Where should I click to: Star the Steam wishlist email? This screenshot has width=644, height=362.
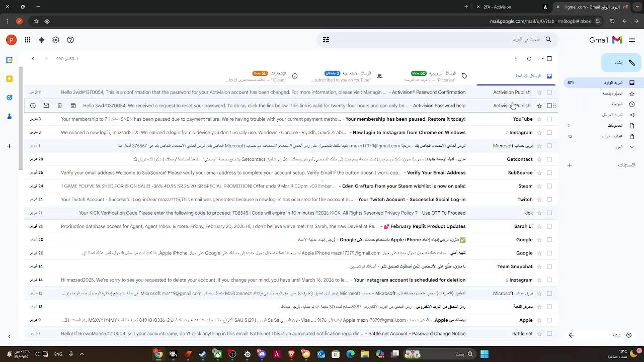(x=539, y=186)
